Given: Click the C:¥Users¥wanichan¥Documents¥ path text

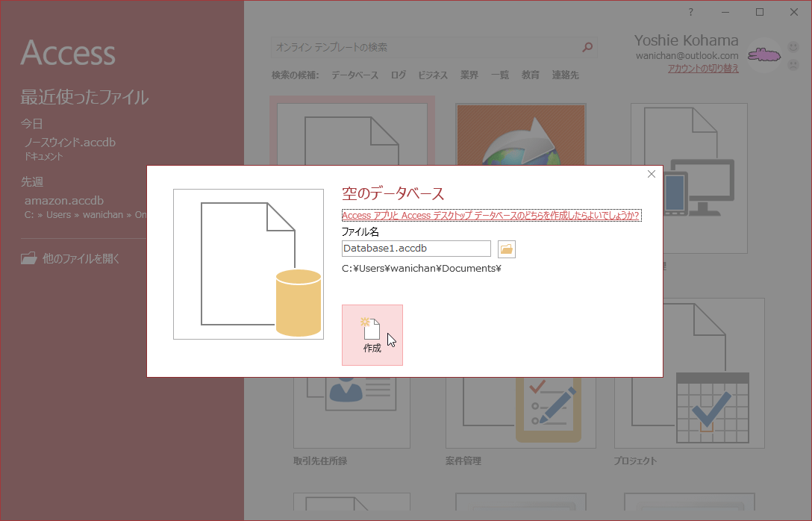Looking at the screenshot, I should click(x=422, y=268).
